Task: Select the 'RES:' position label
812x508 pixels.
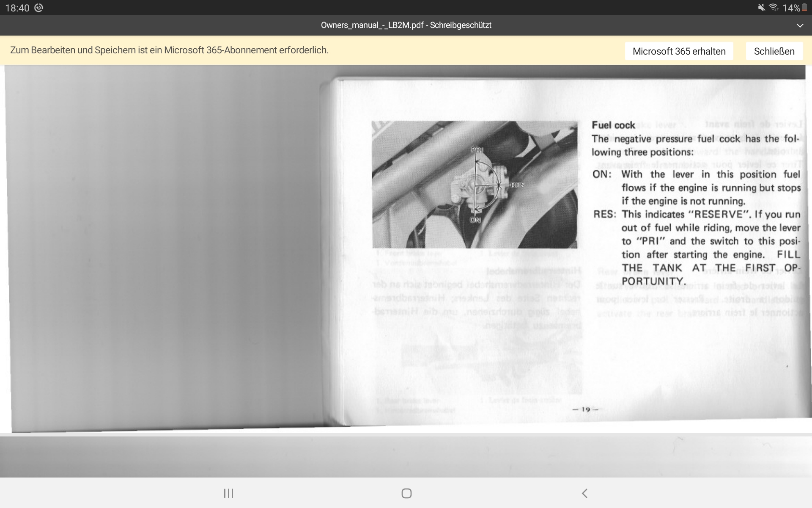Action: 604,215
